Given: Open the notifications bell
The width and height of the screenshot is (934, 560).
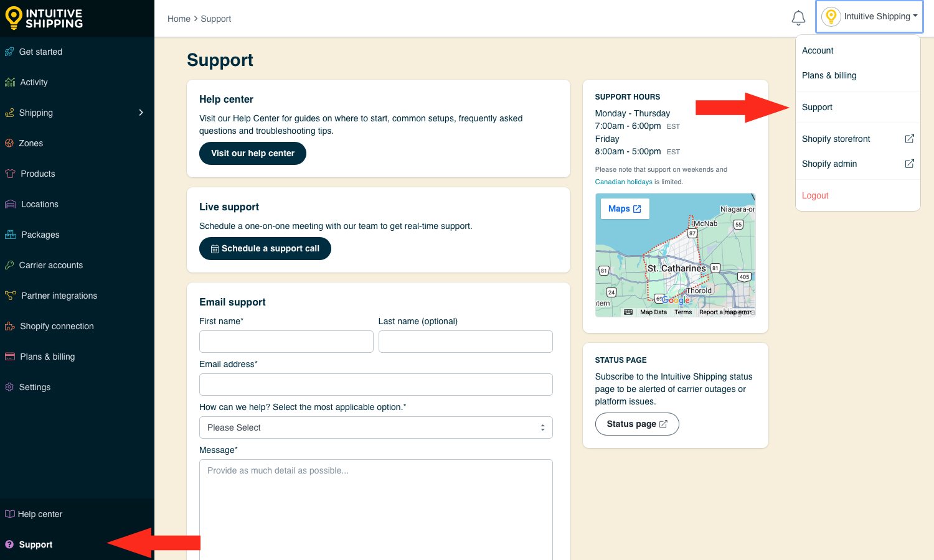Looking at the screenshot, I should [798, 18].
